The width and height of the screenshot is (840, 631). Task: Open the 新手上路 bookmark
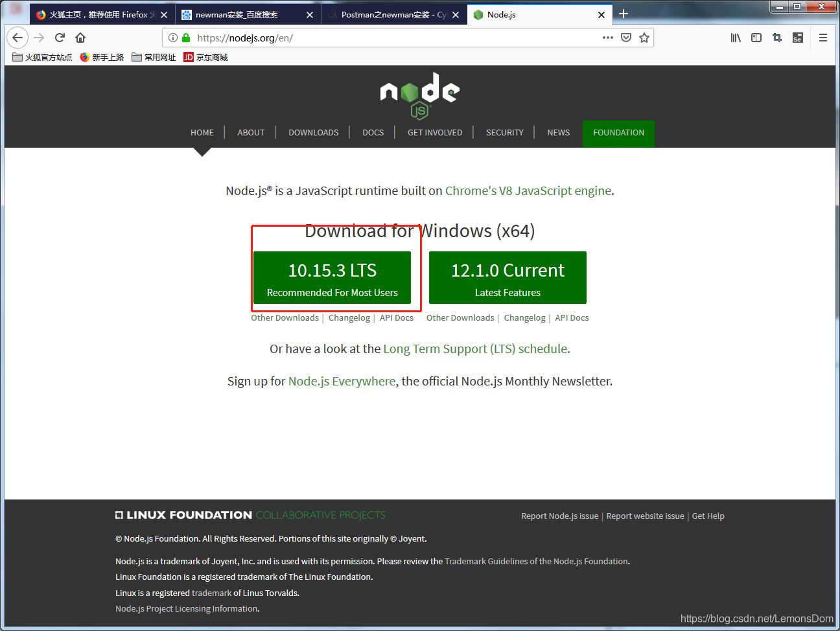102,57
